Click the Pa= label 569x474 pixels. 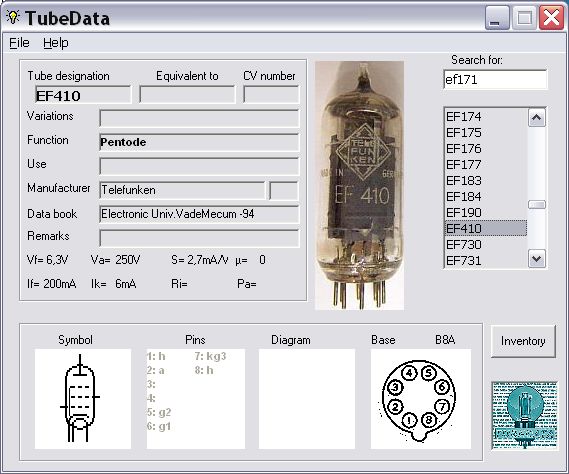coord(247,284)
